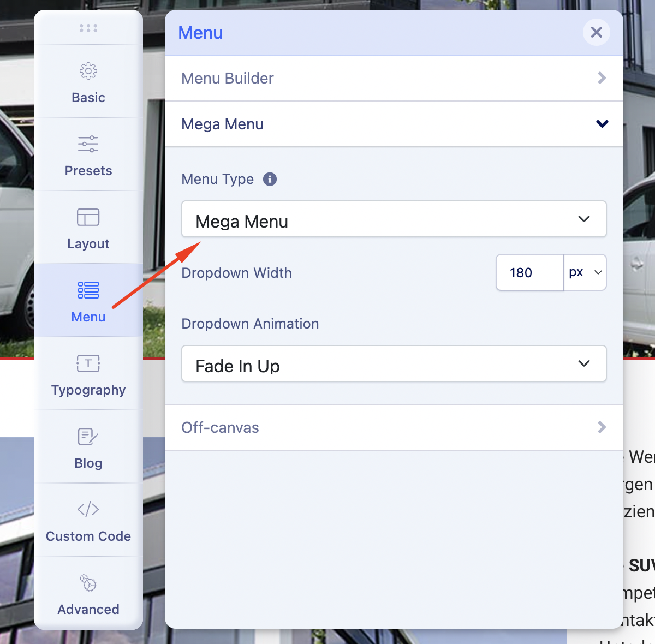Open the Dropdown Animation select box
The width and height of the screenshot is (655, 644).
click(394, 363)
